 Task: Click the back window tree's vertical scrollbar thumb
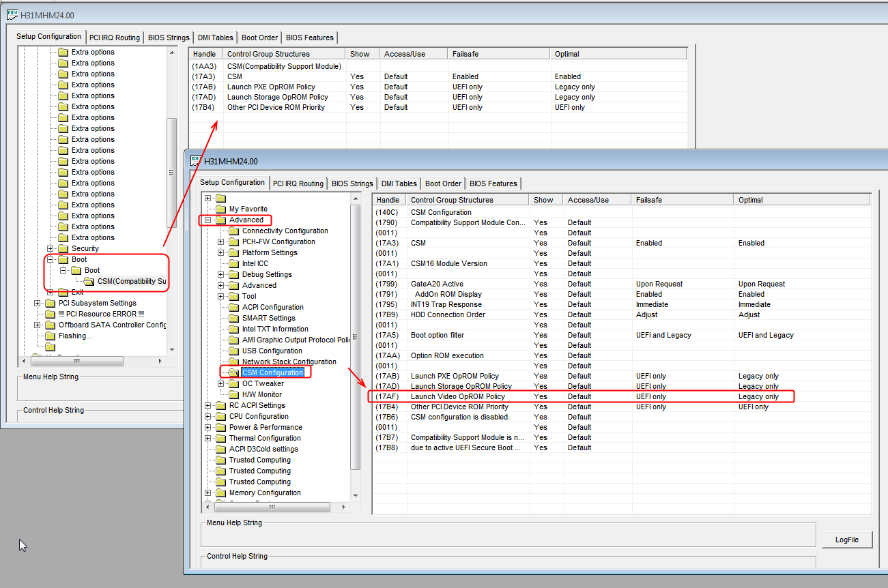pyautogui.click(x=172, y=173)
